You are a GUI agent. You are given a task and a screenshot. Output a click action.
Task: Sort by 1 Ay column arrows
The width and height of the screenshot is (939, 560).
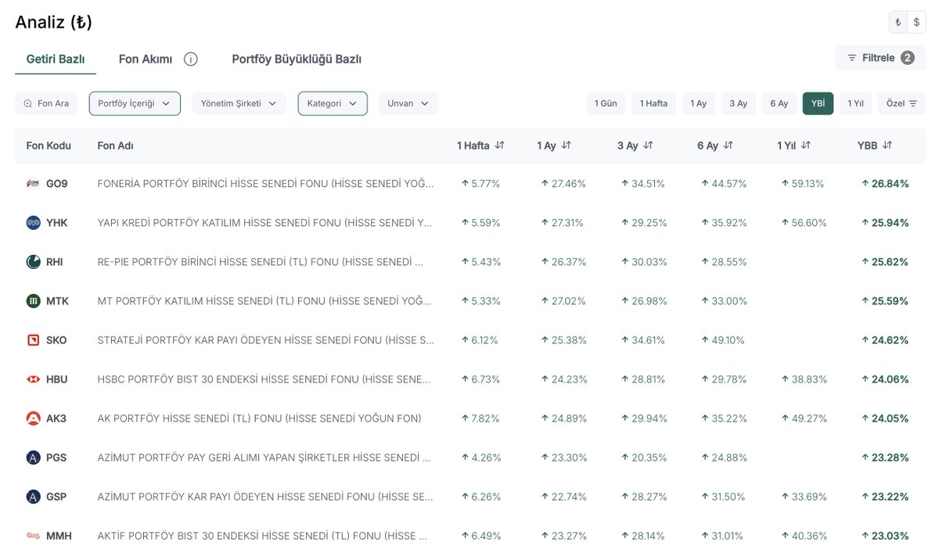pyautogui.click(x=567, y=145)
